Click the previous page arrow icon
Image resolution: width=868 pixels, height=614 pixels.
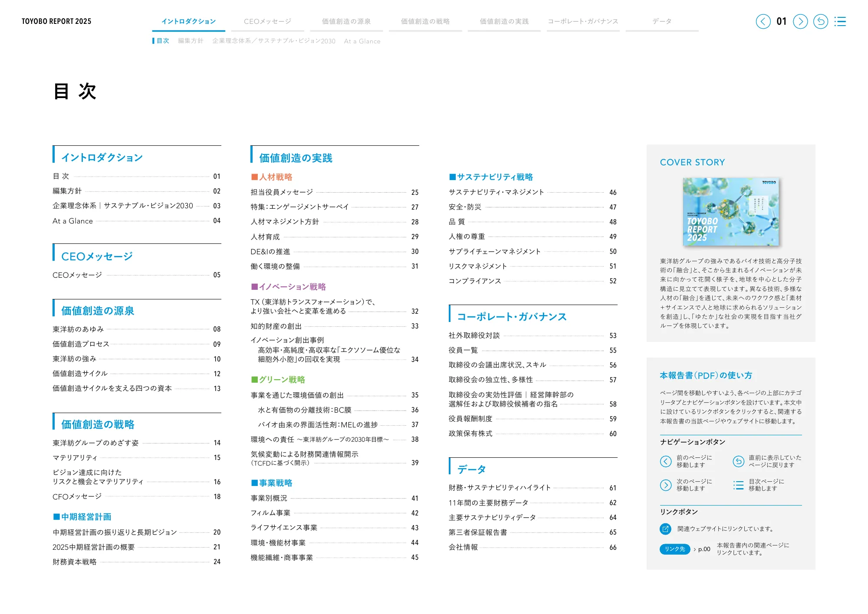point(763,21)
